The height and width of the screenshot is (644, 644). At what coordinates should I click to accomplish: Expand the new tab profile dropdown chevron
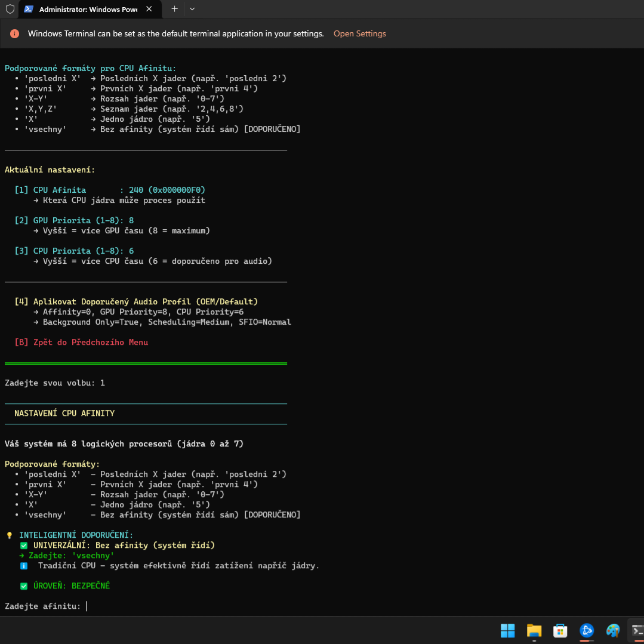[x=192, y=10]
